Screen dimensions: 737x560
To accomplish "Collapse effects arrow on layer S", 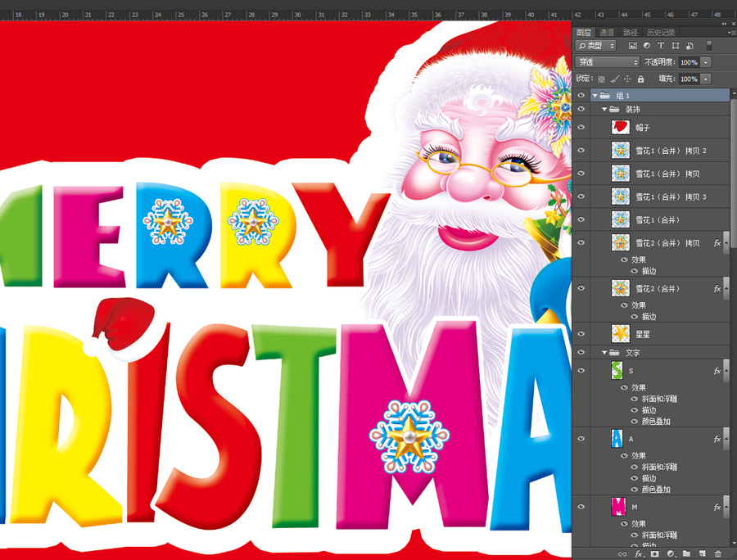I will [x=728, y=371].
